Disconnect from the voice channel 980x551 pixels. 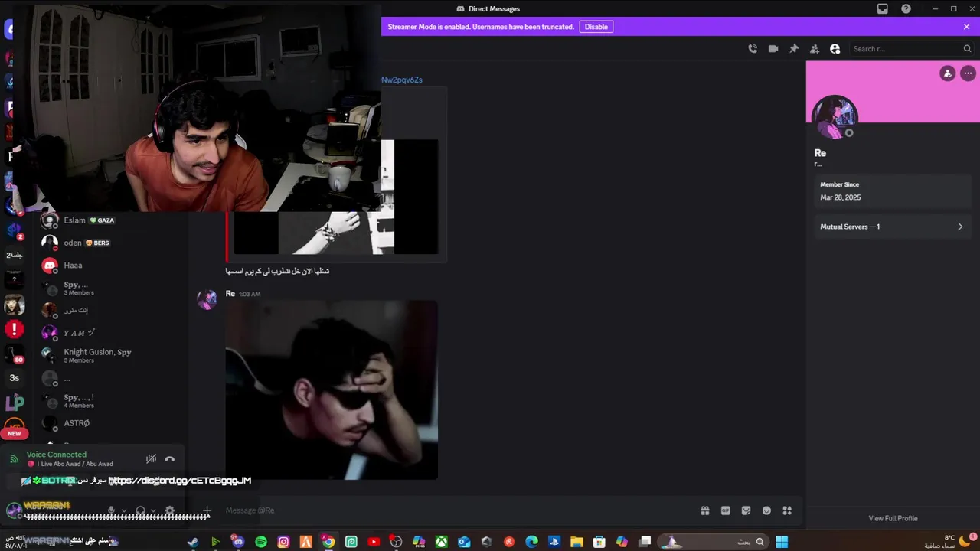(170, 458)
